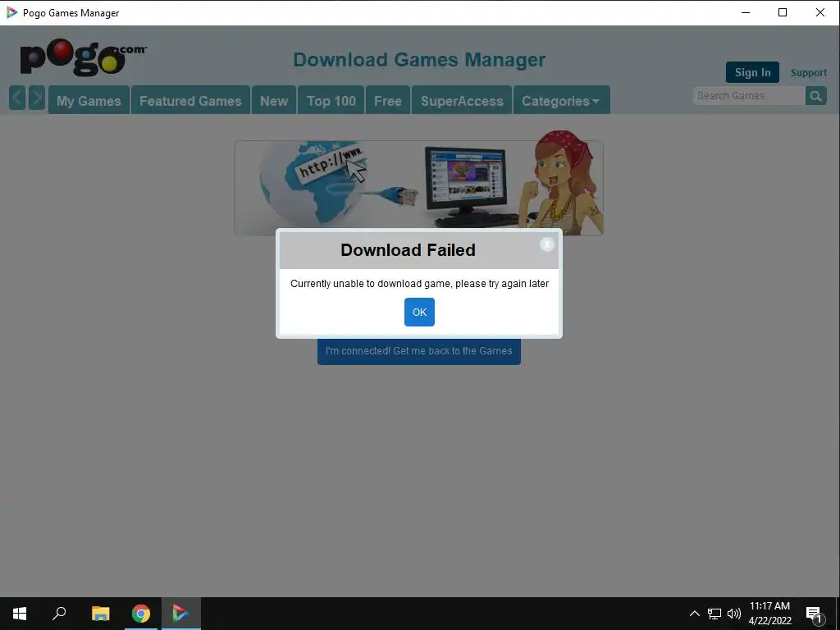Click the Pogo title bar app icon
Screen dimensions: 840x630
(x=11, y=12)
